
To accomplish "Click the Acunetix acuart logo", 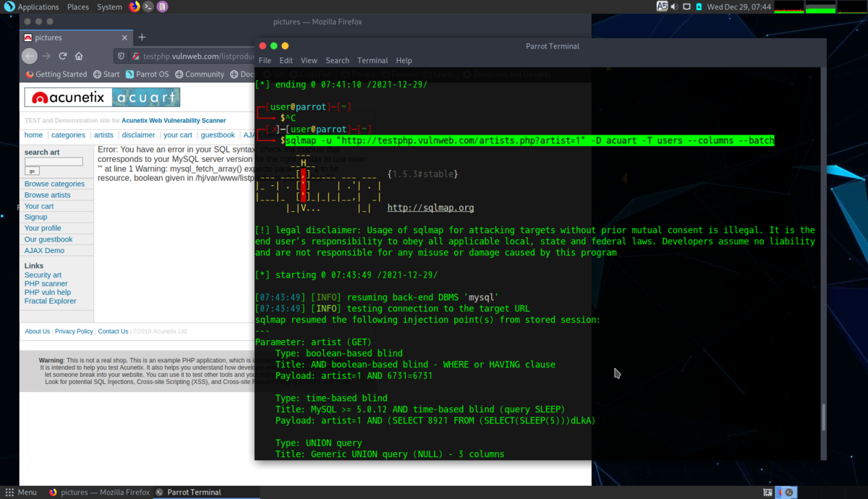I will (102, 98).
